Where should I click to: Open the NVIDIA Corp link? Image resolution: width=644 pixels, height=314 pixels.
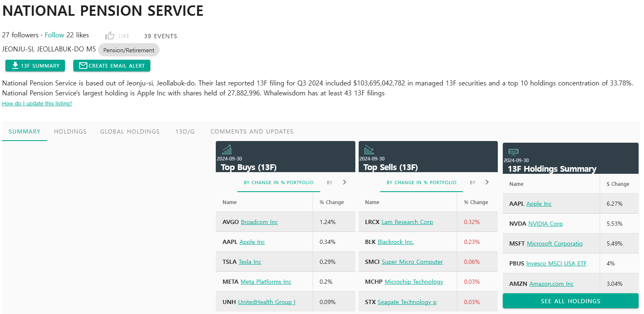point(545,224)
